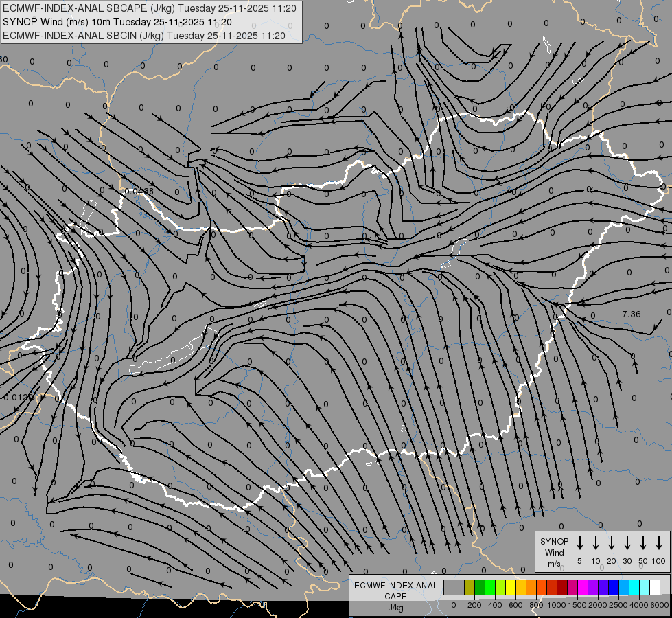This screenshot has height=618, width=672.
Task: Select the white swatch above 6000
Action: point(655,588)
